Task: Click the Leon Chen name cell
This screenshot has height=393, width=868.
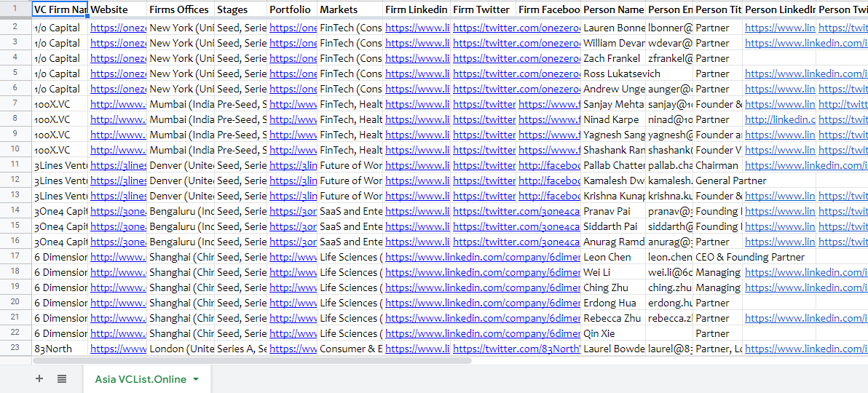Action: point(613,257)
